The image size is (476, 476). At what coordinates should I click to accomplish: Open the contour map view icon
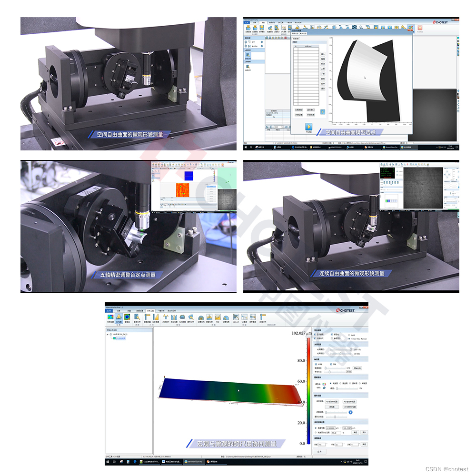[127, 317]
